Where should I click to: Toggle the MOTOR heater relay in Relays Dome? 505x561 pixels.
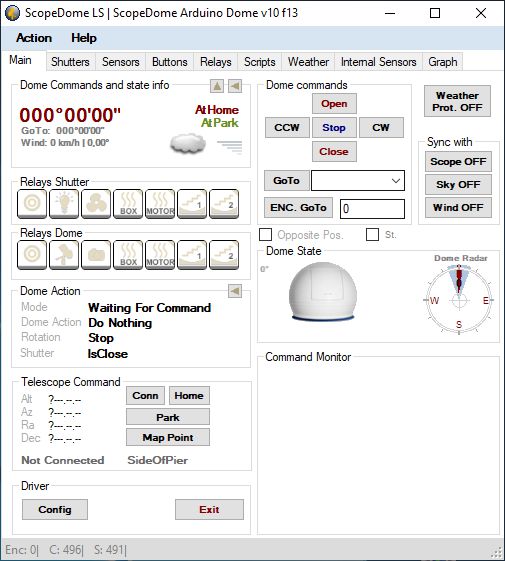click(x=160, y=254)
